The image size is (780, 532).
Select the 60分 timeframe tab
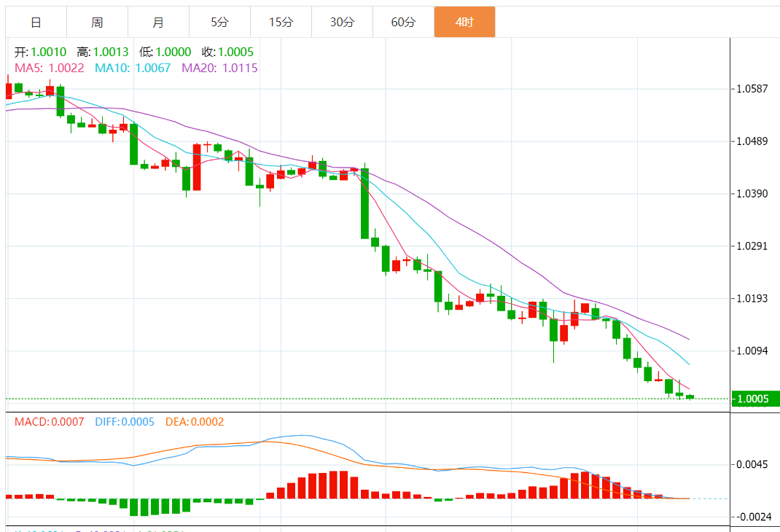[x=403, y=22]
